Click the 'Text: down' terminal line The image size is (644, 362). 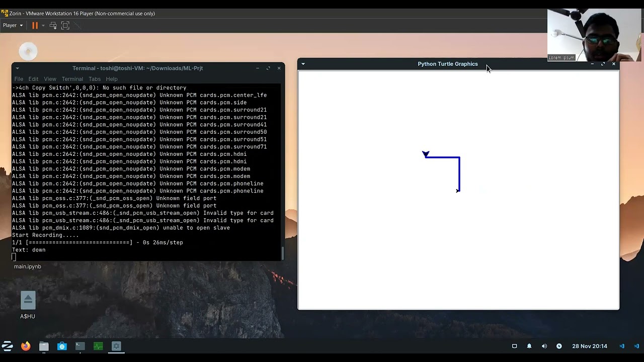pyautogui.click(x=29, y=250)
